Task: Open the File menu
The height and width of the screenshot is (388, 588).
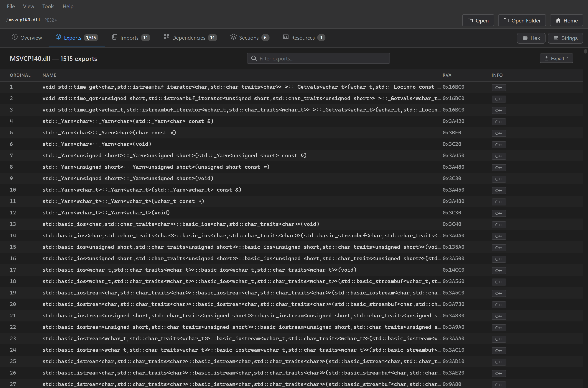Action: pyautogui.click(x=11, y=6)
